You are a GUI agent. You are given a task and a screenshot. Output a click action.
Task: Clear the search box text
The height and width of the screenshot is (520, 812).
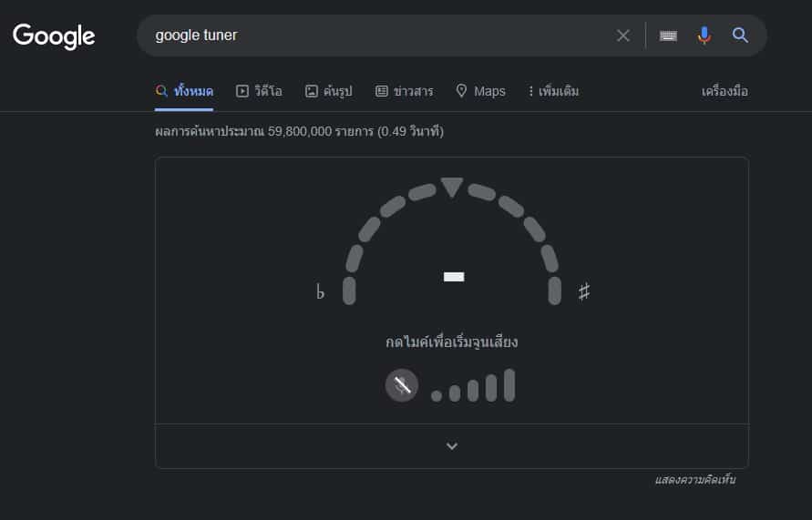pyautogui.click(x=623, y=36)
